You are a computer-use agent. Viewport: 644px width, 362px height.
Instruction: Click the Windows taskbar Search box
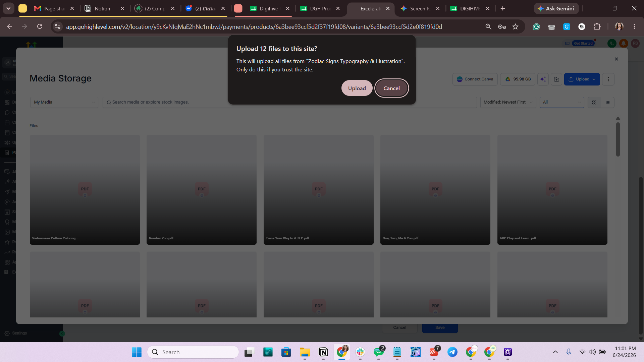click(x=193, y=352)
